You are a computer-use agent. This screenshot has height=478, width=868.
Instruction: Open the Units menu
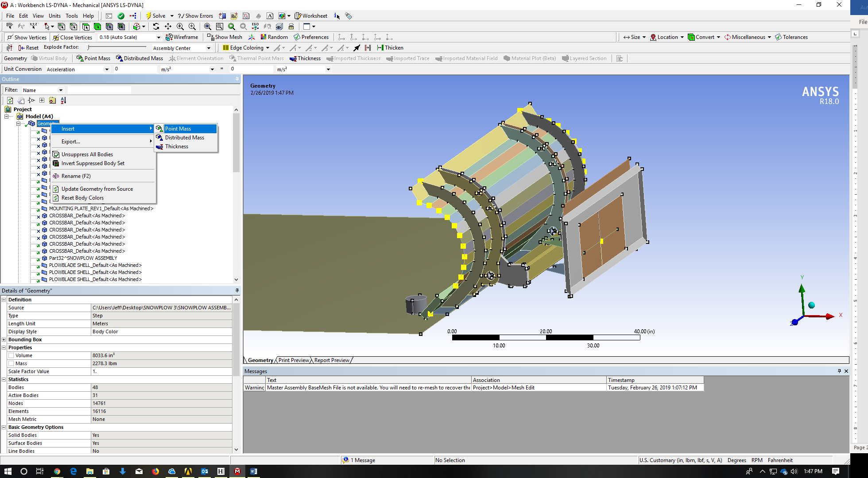click(x=54, y=15)
